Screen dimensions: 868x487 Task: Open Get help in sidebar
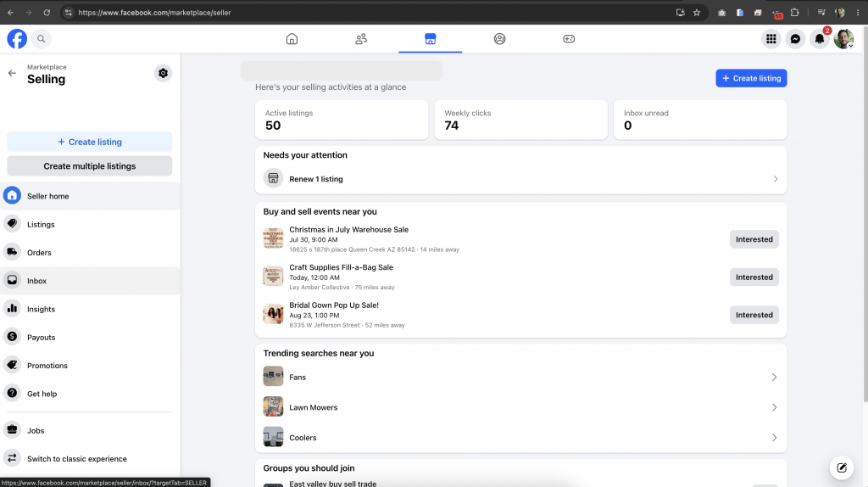(90, 394)
